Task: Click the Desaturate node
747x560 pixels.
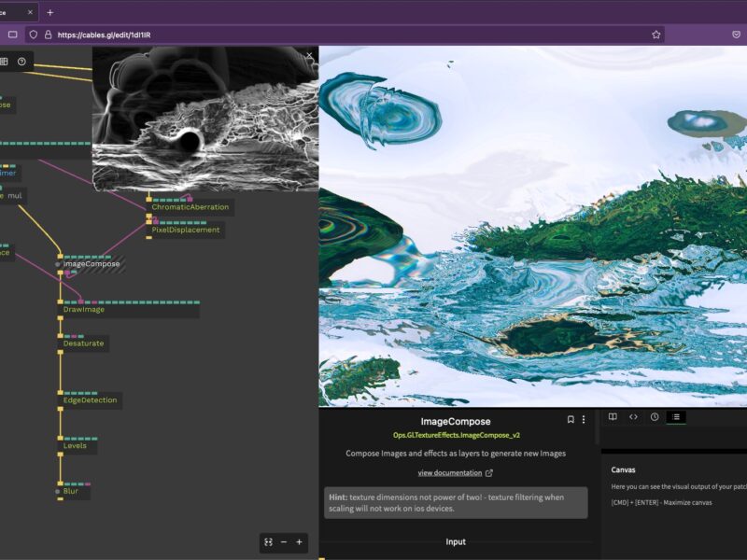Action: coord(83,343)
